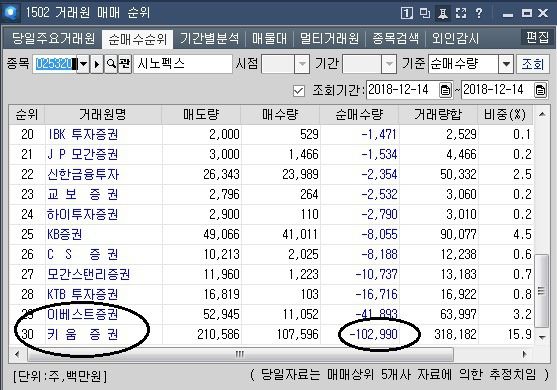The width and height of the screenshot is (557, 390).
Task: Click the horizontal scrollbar thumb
Action: coord(240,354)
